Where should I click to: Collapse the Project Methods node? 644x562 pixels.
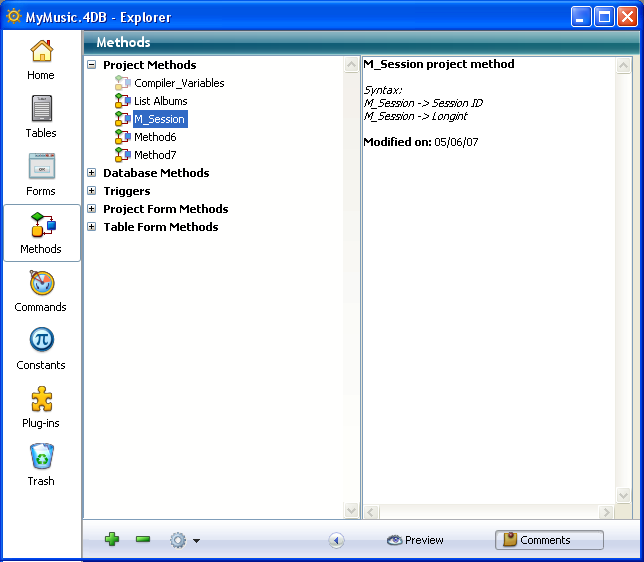pos(92,65)
